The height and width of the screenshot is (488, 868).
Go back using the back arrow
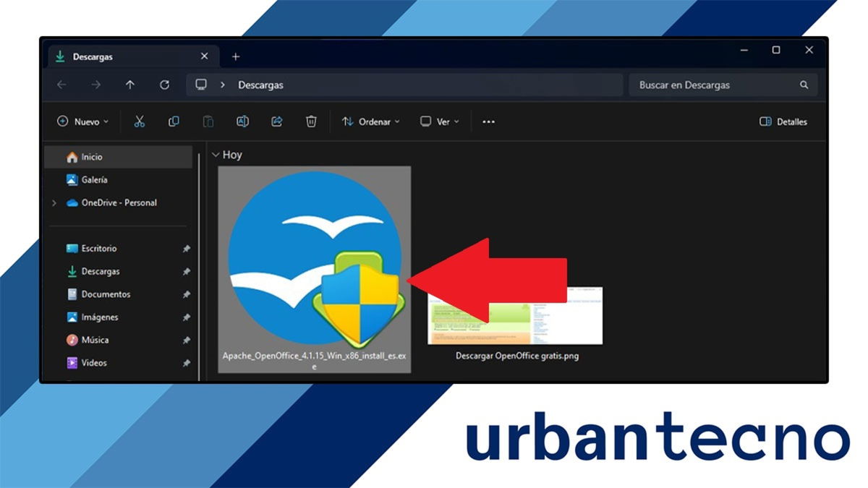pyautogui.click(x=61, y=84)
